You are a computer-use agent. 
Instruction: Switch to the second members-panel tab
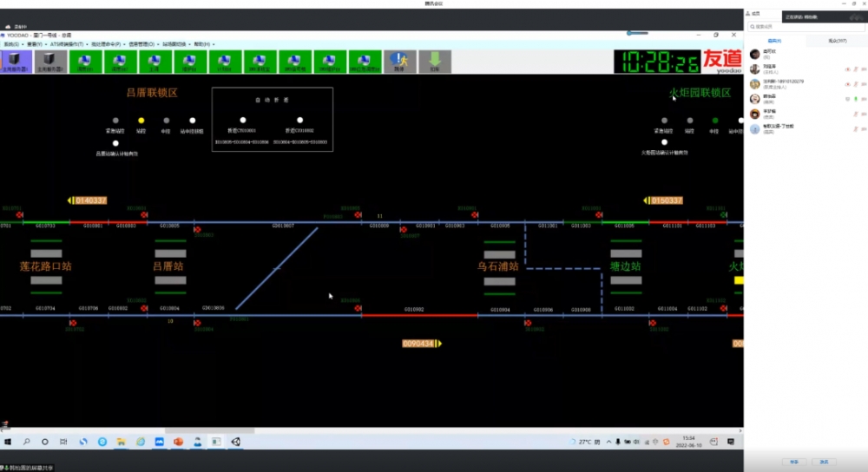click(838, 41)
